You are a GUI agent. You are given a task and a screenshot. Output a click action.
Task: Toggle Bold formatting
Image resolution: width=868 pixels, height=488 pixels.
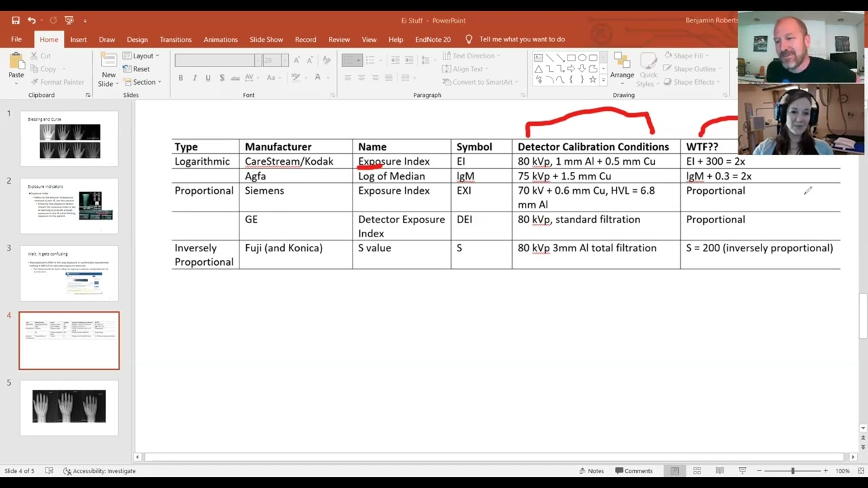click(x=180, y=78)
